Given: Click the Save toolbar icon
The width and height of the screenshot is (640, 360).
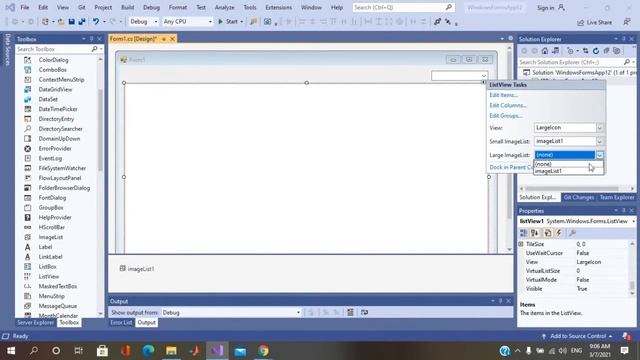Looking at the screenshot, I should coord(71,22).
